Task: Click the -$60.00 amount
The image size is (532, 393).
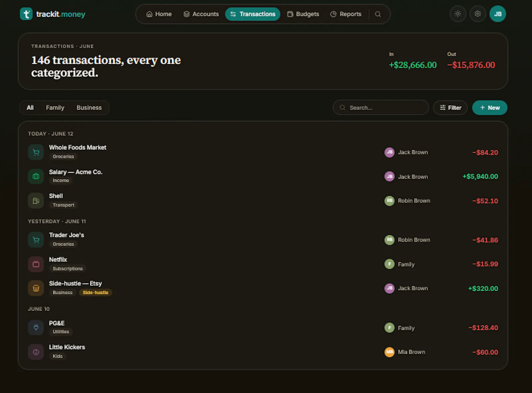Action: point(485,352)
